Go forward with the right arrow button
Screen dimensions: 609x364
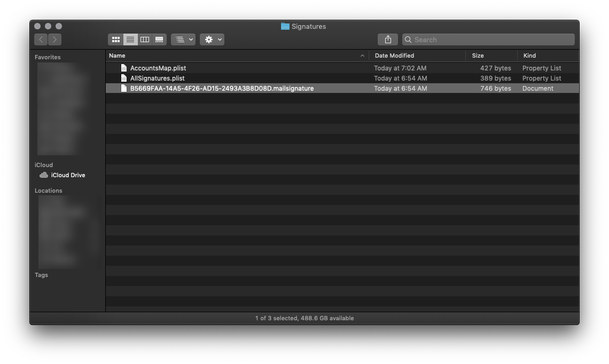pyautogui.click(x=54, y=39)
